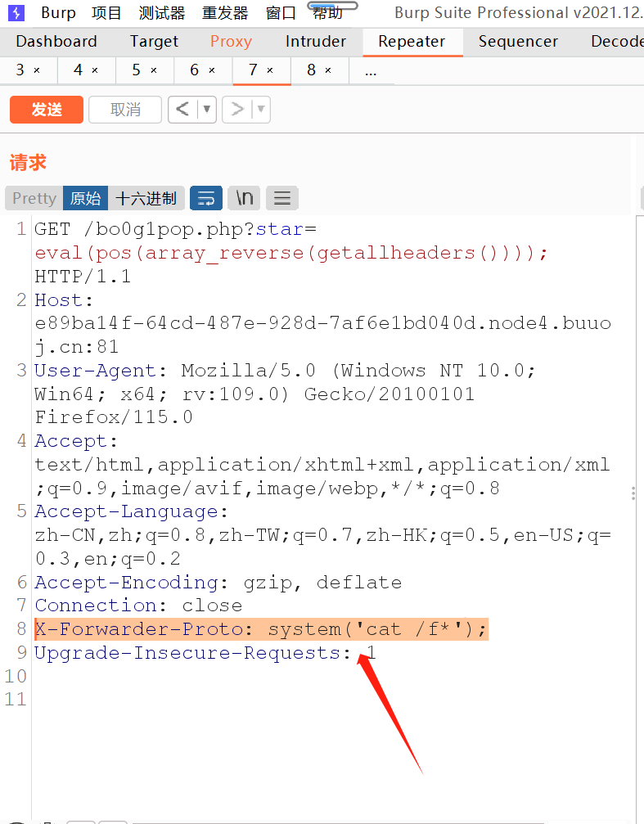Select Repeater sub-tab 7
The width and height of the screenshot is (644, 824).
253,70
